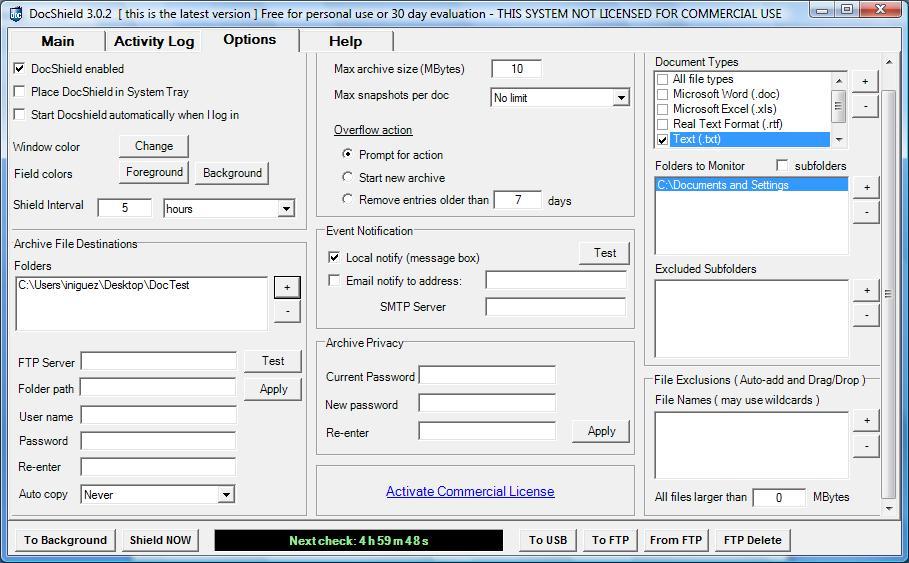Select the DocTest folder path entry
The height and width of the screenshot is (563, 909).
(x=104, y=285)
